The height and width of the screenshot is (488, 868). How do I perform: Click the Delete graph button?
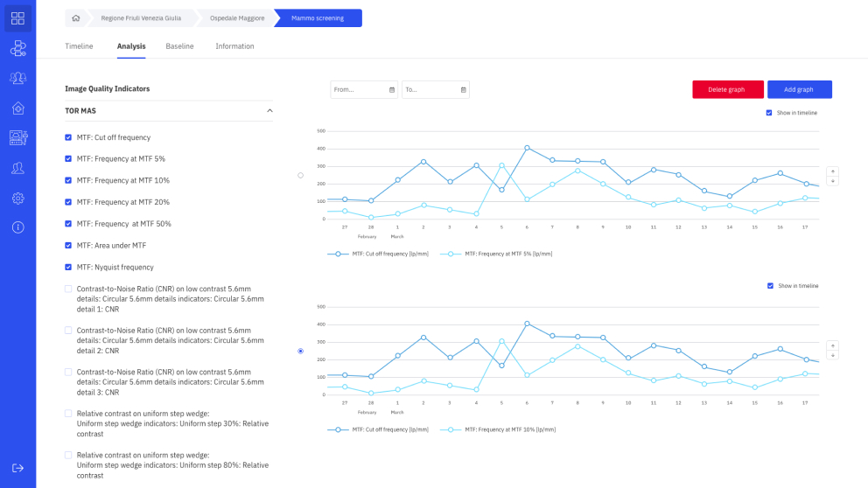coord(728,89)
